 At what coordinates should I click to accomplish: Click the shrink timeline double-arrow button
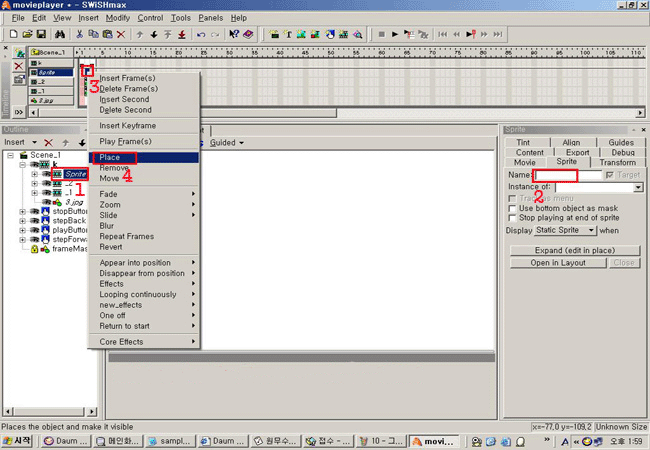[19, 112]
